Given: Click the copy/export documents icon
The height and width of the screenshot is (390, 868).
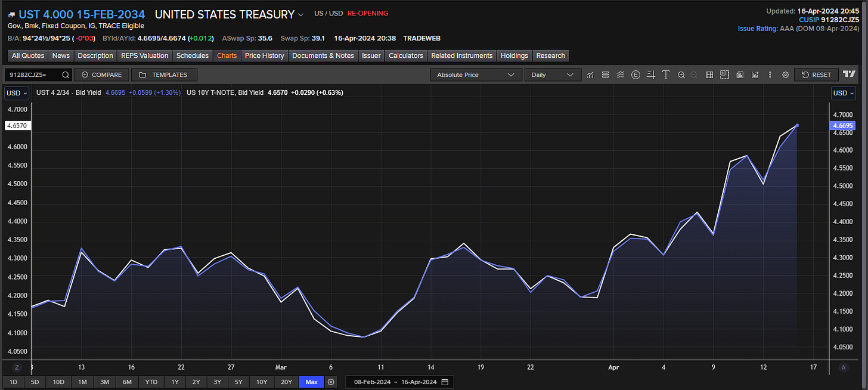Looking at the screenshot, I should pos(740,75).
